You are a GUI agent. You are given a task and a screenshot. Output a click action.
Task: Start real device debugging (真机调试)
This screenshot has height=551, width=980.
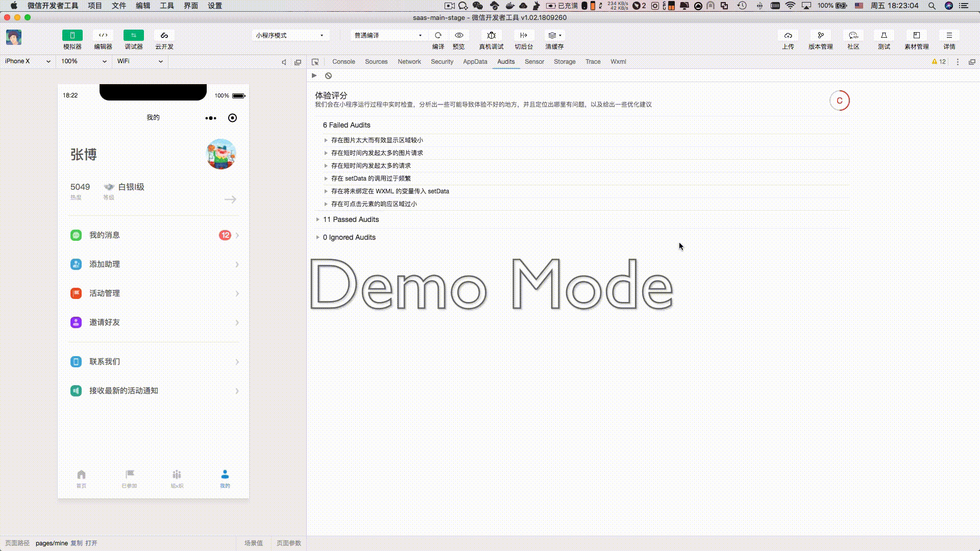point(491,35)
